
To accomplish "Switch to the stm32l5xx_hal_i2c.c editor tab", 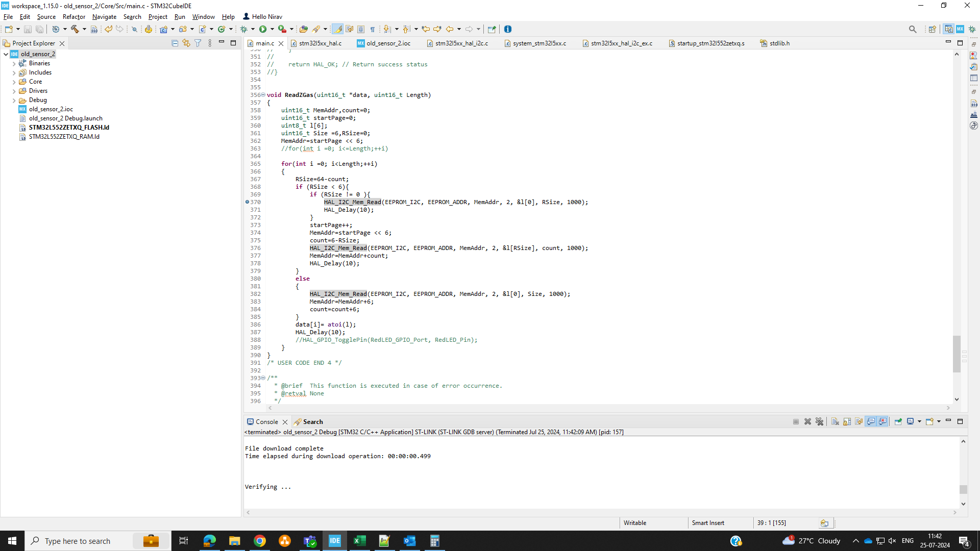I will (461, 43).
